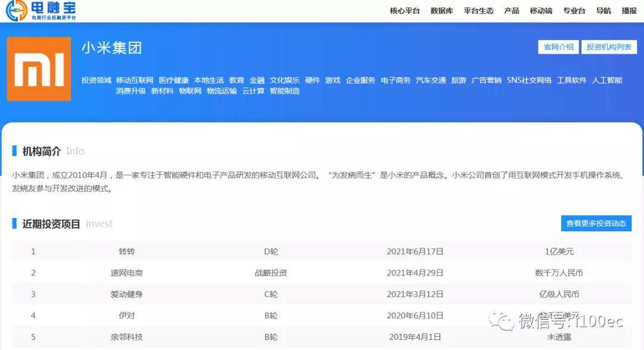Click the amount 1亿美元

559,252
